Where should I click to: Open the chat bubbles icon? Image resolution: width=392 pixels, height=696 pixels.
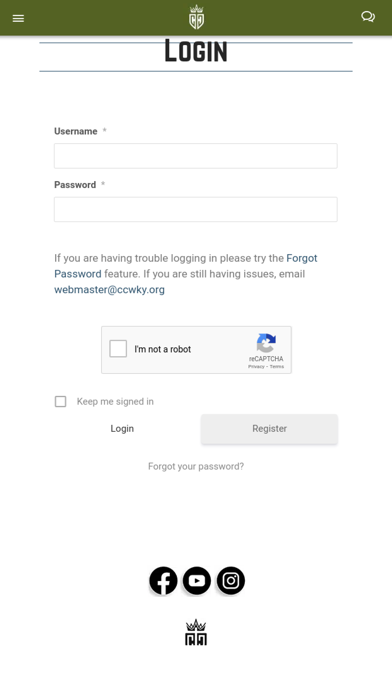368,17
